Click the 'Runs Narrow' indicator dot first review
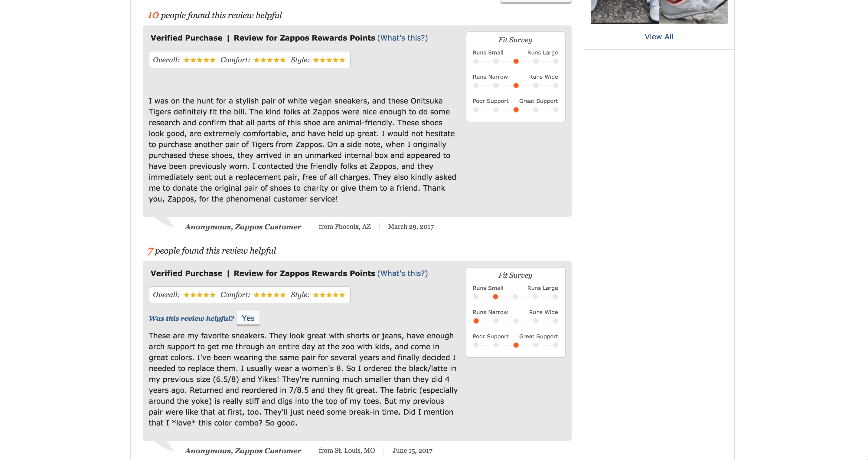Viewport: 868px width, 460px height. (x=516, y=85)
